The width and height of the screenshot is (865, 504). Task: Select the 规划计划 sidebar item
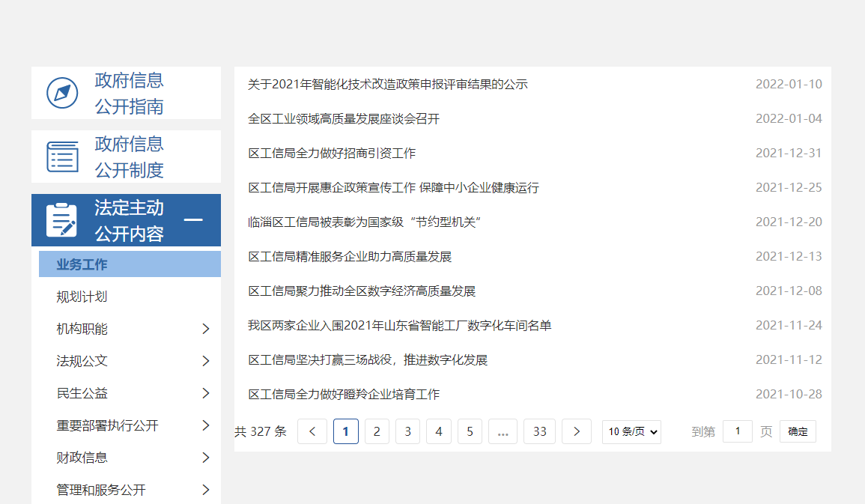click(x=82, y=297)
